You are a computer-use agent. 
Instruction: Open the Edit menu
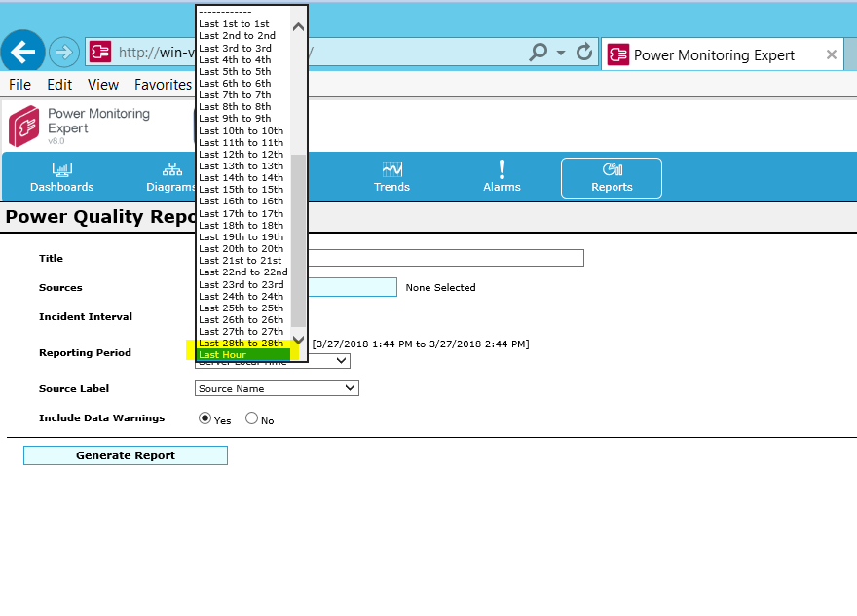point(59,85)
